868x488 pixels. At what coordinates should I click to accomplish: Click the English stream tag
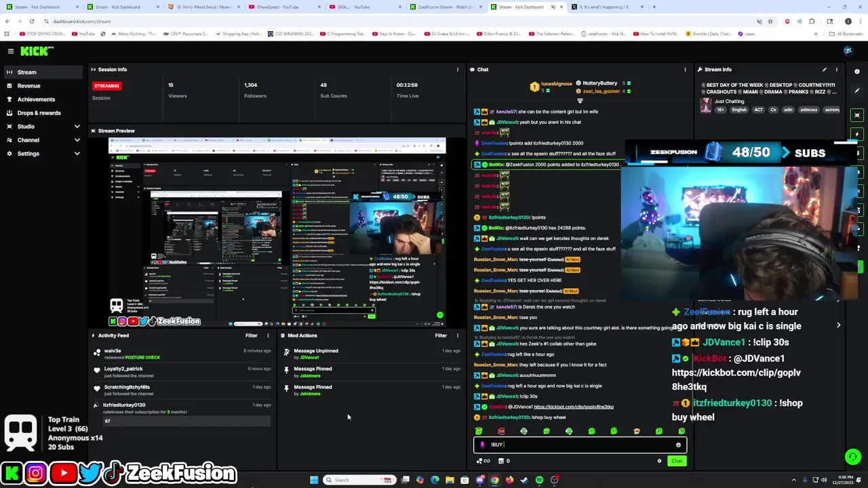tap(739, 110)
